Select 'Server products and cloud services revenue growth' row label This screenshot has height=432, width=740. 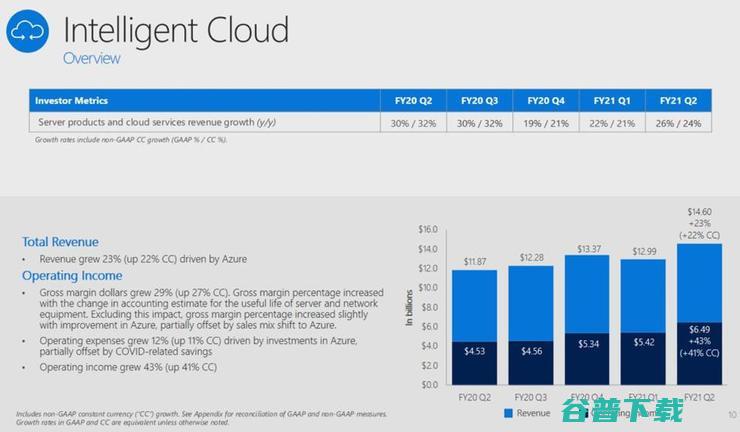(x=157, y=122)
